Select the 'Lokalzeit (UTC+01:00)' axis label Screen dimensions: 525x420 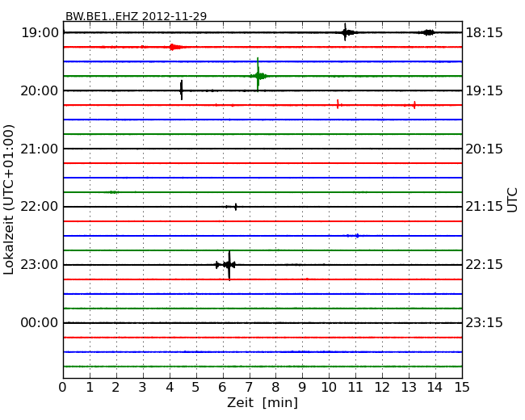click(x=9, y=199)
